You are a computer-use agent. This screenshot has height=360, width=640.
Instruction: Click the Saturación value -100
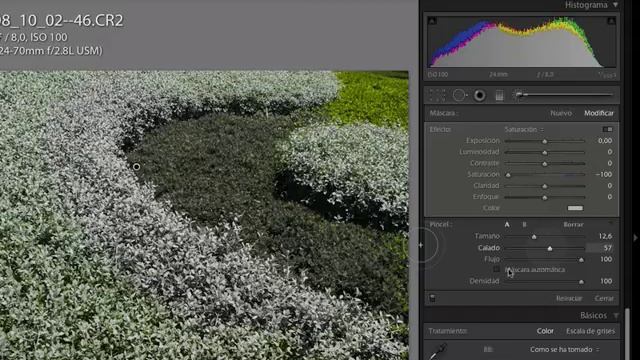[x=604, y=174]
